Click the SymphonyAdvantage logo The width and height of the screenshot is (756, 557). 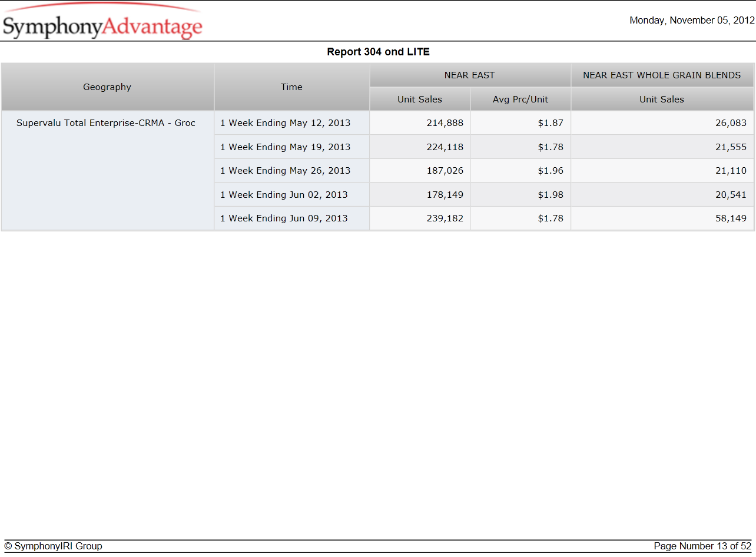(102, 21)
